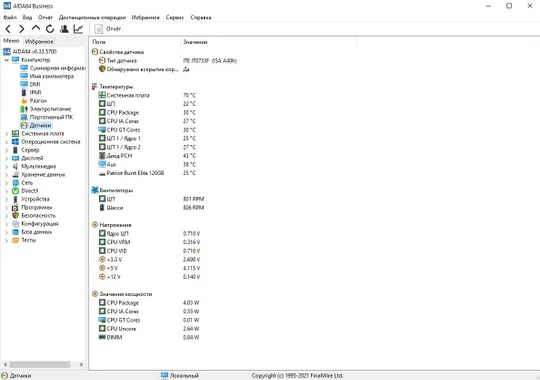This screenshot has height=380, width=540.
Task: Open the Избранное menu in the menu bar
Action: coord(146,17)
